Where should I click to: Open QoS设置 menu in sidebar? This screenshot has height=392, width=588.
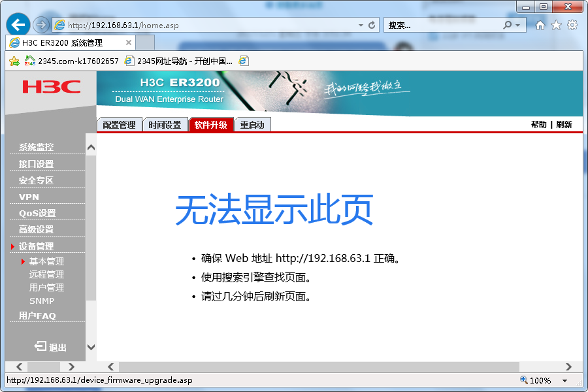(37, 213)
